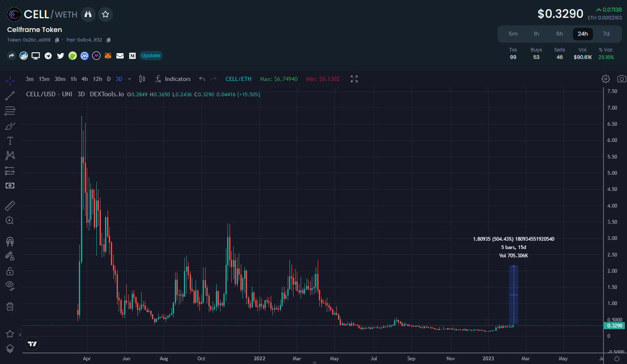This screenshot has width=627, height=364.
Task: Click the binoculars watch icon
Action: [x=88, y=14]
